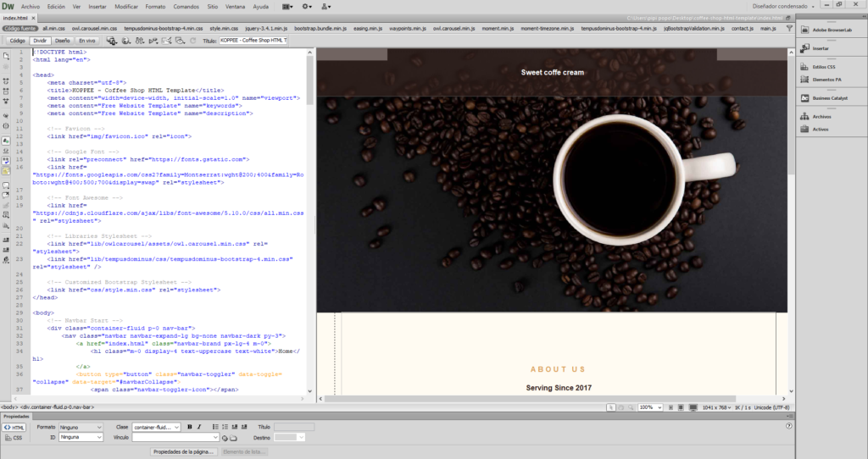Open the Insertar panel

pos(821,48)
